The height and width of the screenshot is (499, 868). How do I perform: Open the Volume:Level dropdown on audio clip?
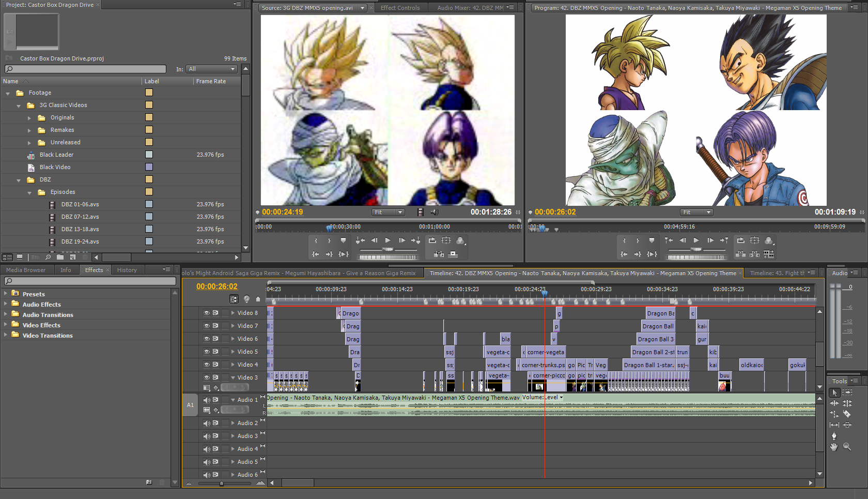542,398
